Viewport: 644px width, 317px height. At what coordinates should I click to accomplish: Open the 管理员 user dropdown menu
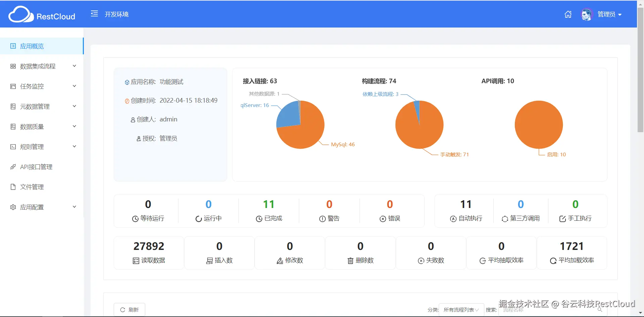coord(609,14)
